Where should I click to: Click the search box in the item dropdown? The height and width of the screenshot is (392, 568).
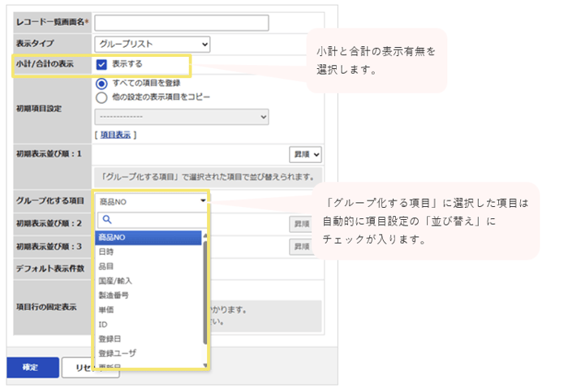click(153, 220)
